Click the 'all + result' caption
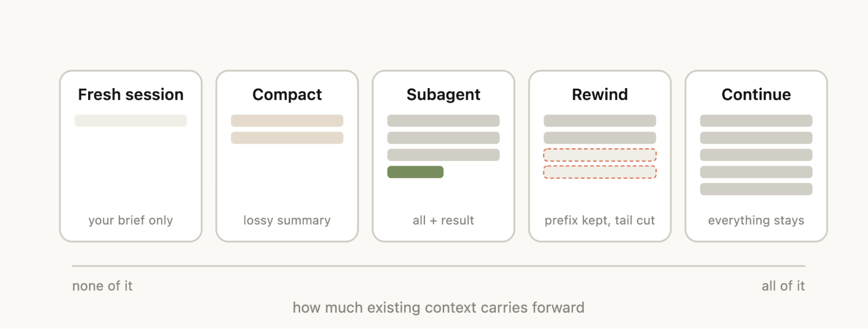 click(x=443, y=220)
